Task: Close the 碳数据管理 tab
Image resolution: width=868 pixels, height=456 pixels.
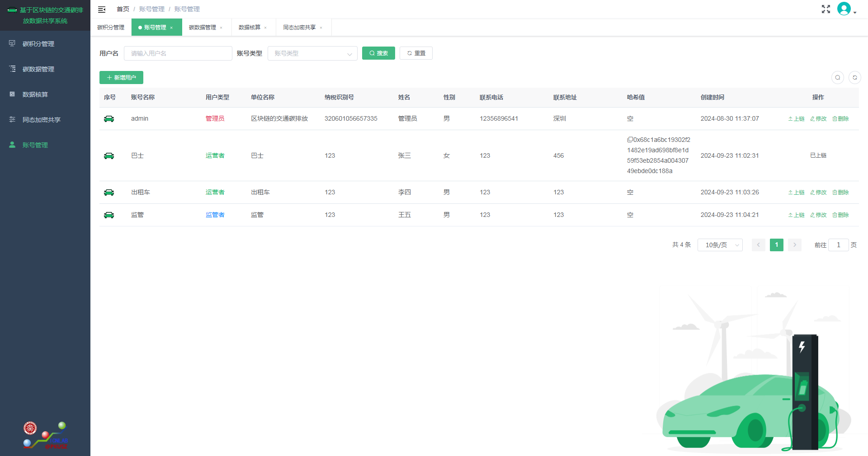Action: point(221,28)
